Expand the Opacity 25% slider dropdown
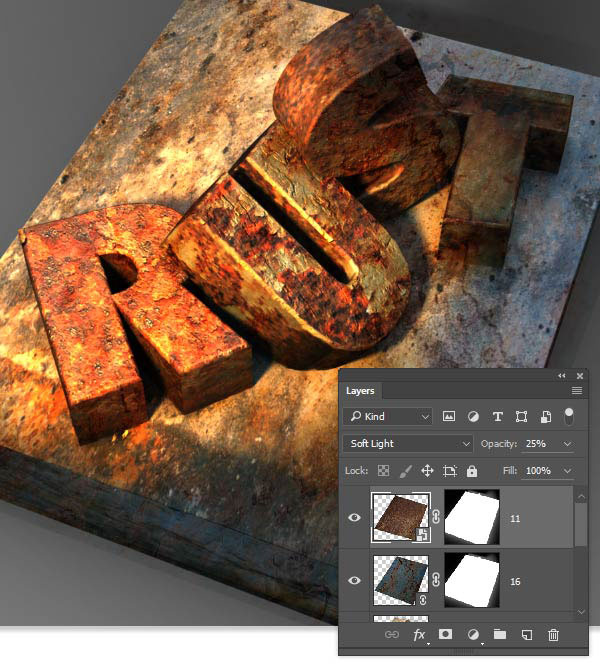The width and height of the screenshot is (600, 667). pos(569,443)
